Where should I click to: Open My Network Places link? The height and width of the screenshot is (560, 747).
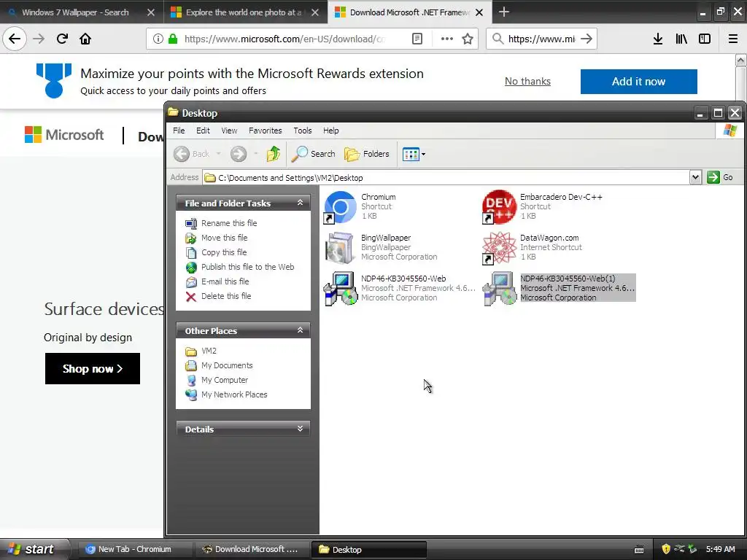click(234, 394)
